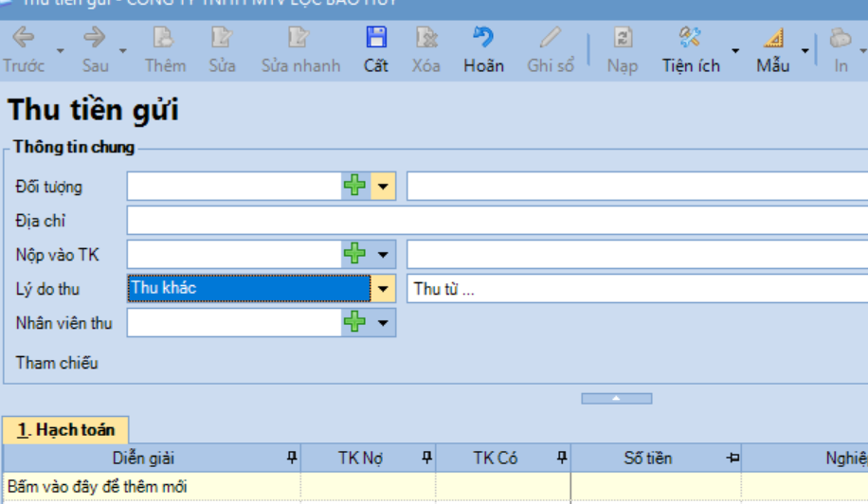Click the Cất (save) toolbar icon

[x=376, y=39]
